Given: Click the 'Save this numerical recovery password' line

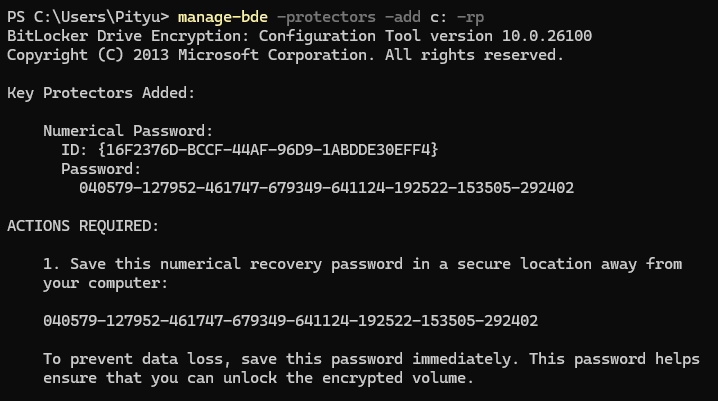Looking at the screenshot, I should tap(363, 264).
